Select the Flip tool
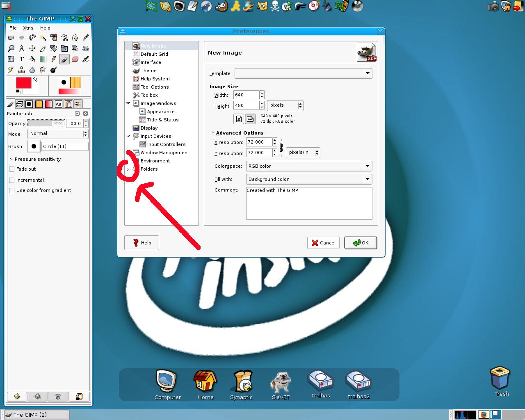Viewport: 525px width, 420px height. pyautogui.click(x=11, y=59)
